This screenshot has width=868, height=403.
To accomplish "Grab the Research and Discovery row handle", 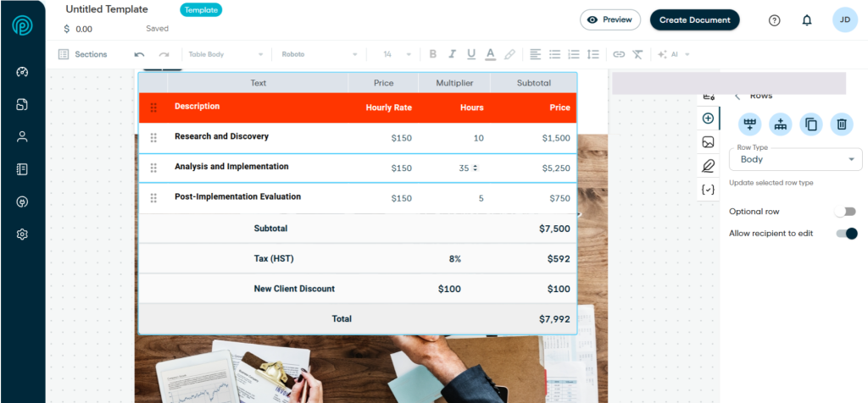I will [153, 138].
